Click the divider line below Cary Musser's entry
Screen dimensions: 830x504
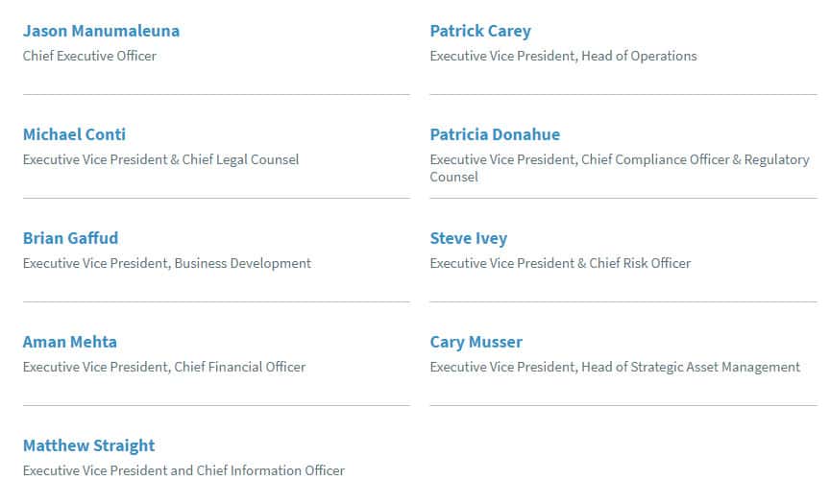click(x=622, y=405)
